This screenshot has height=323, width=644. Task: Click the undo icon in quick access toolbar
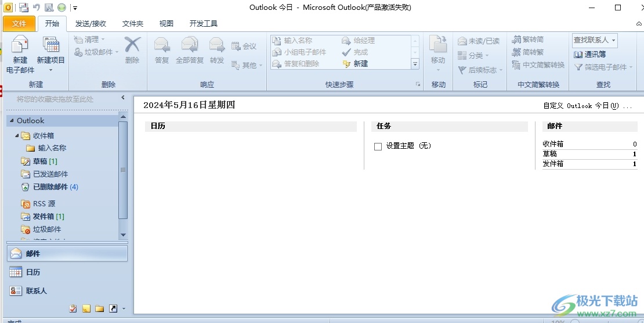pos(36,8)
